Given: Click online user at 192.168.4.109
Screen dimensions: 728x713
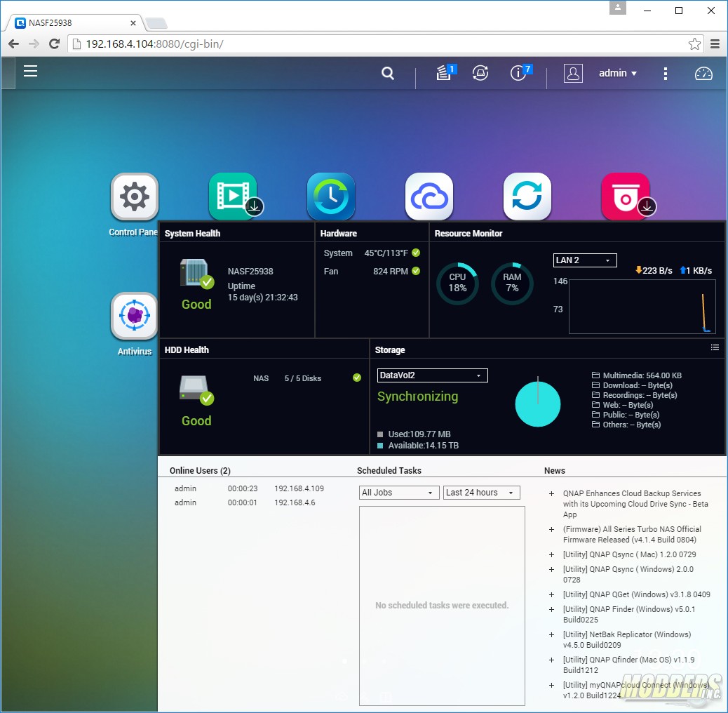Looking at the screenshot, I should tap(249, 488).
